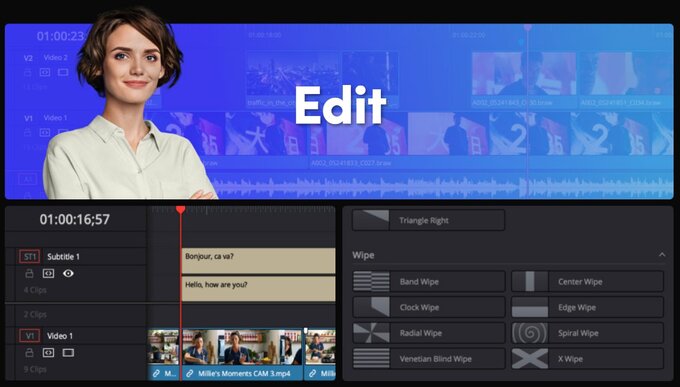Pick the X Wipe transition
680x387 pixels.
588,358
